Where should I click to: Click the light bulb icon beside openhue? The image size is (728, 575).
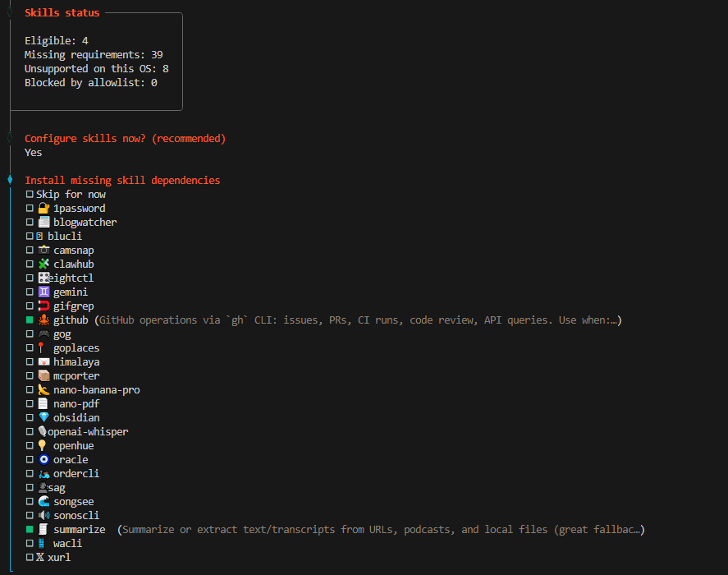tap(42, 445)
